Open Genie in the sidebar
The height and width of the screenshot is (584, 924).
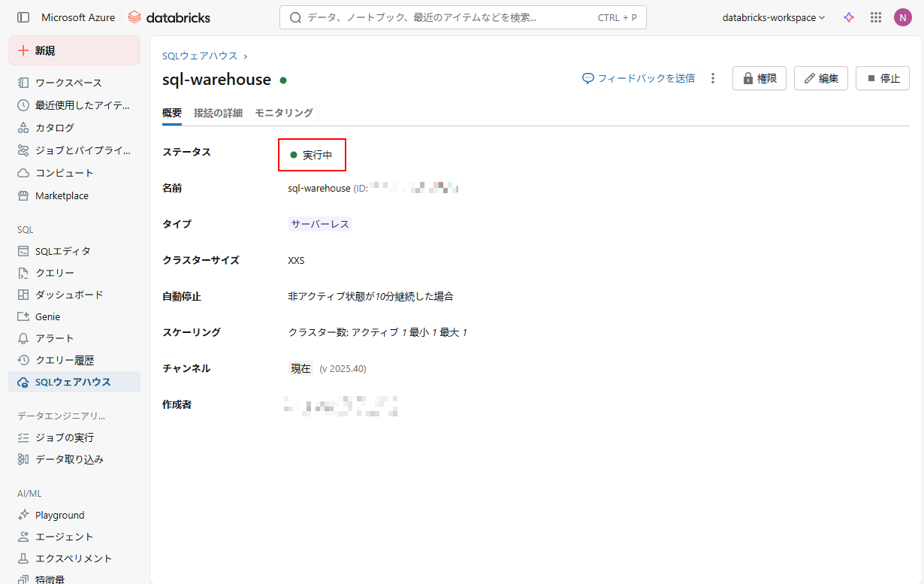[x=47, y=316]
